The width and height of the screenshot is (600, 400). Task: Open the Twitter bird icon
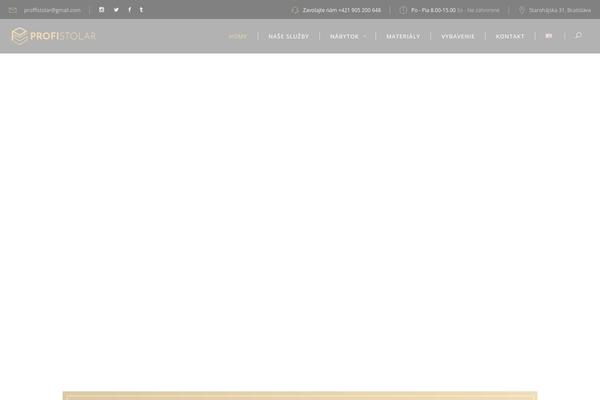click(x=116, y=10)
